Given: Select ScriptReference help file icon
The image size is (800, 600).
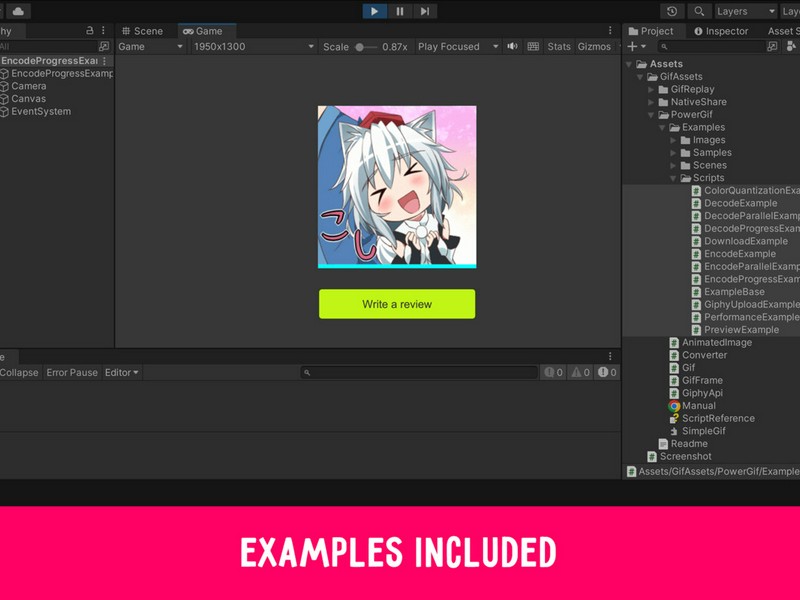Looking at the screenshot, I should (674, 418).
